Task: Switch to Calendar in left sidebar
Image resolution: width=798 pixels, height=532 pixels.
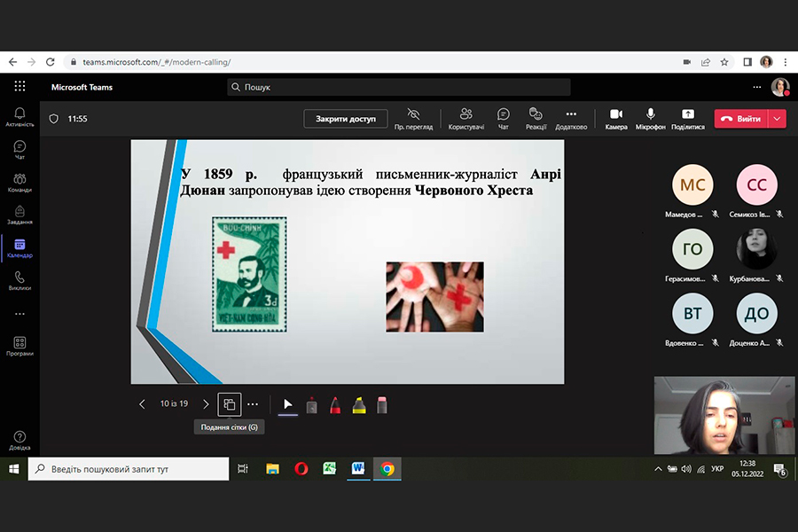Action: 20,248
